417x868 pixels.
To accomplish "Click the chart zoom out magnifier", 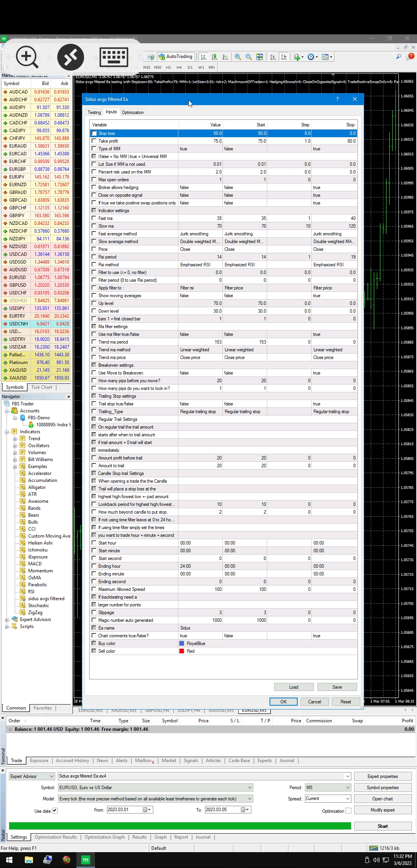I will [249, 57].
